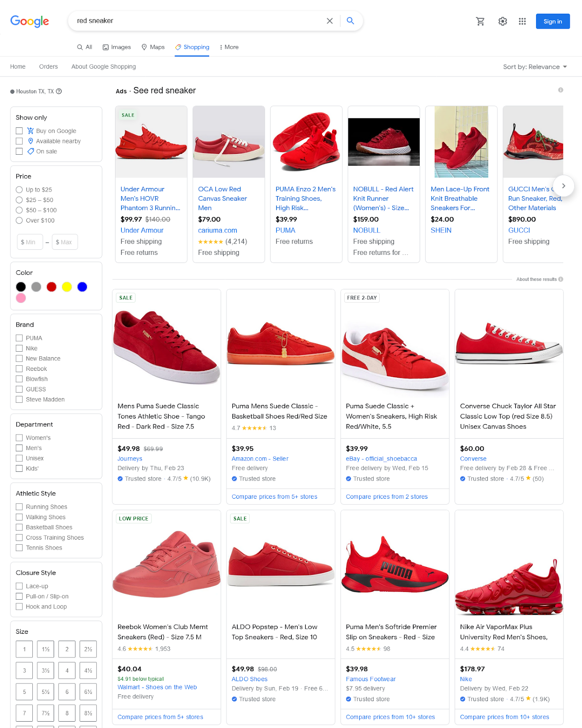Image resolution: width=582 pixels, height=728 pixels.
Task: Open About Google Shopping
Action: [x=104, y=66]
